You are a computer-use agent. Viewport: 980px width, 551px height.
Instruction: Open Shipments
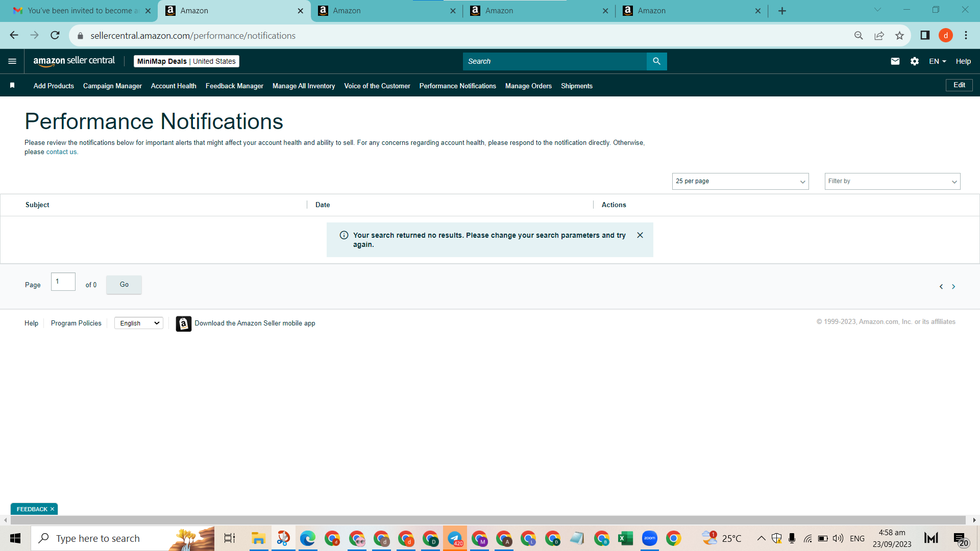pos(577,86)
